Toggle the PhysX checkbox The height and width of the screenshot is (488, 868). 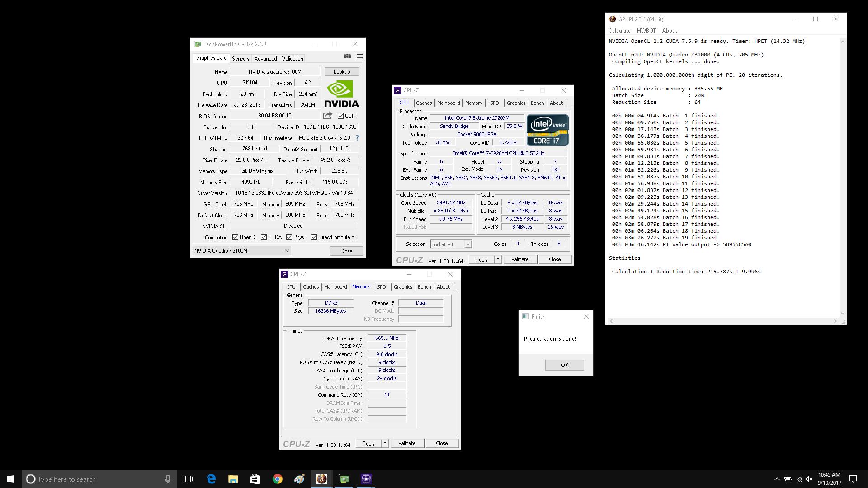point(289,237)
